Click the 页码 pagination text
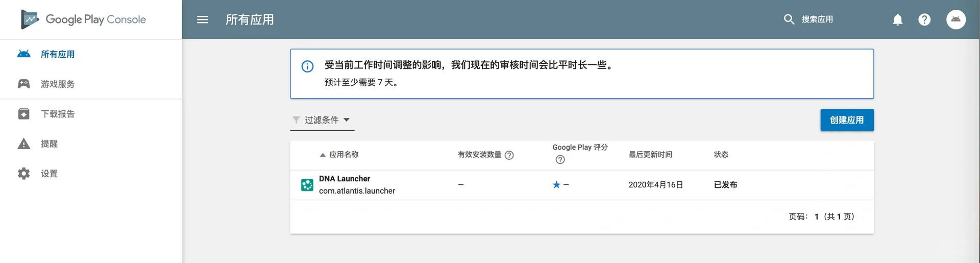Screen dimensions: 980x263 click(821, 217)
